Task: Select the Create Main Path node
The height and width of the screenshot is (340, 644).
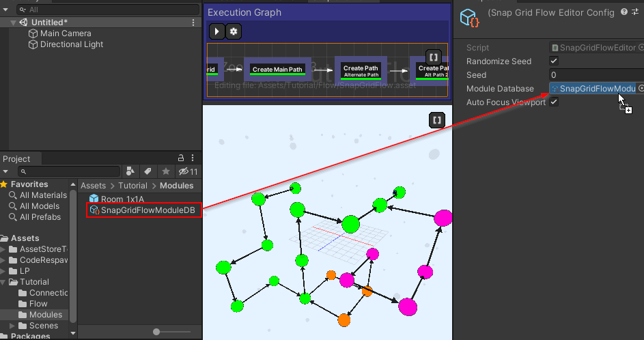Action: coord(277,70)
